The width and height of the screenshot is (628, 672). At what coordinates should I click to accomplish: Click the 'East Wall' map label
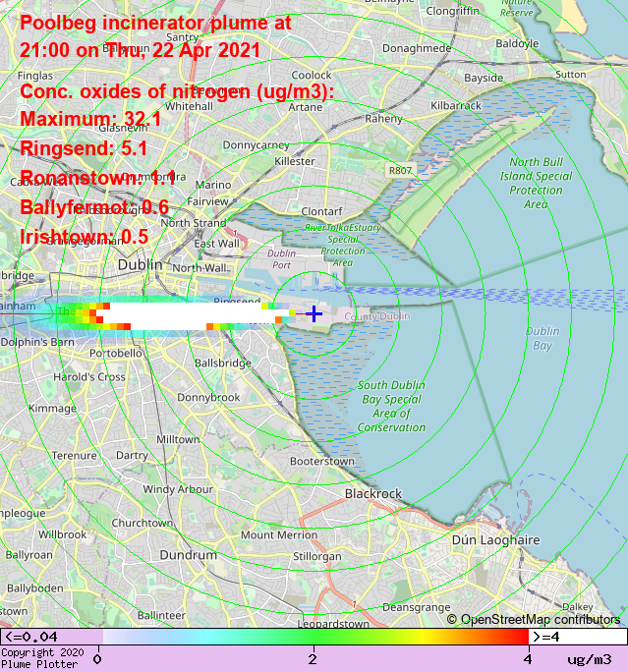[217, 244]
